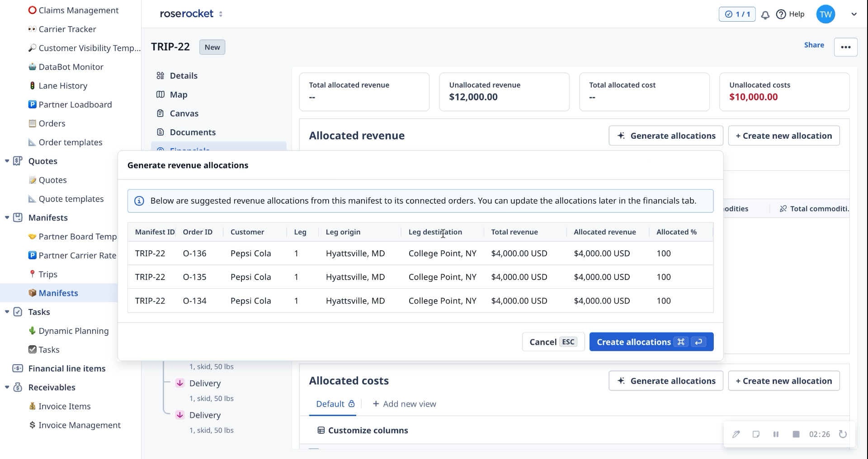The height and width of the screenshot is (459, 868).
Task: Collapse the Receivables sidebar section
Action: click(7, 387)
